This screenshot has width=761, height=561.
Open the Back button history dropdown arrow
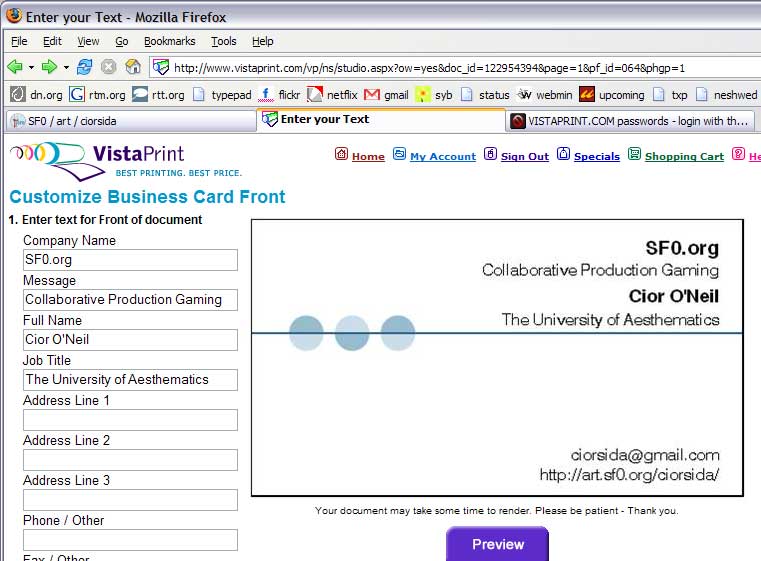[x=31, y=68]
